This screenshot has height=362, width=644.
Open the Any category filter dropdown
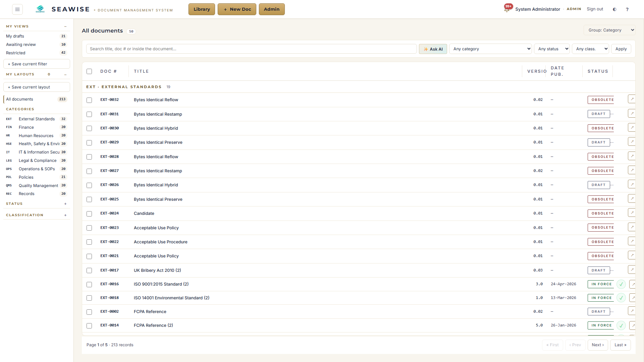(x=490, y=49)
